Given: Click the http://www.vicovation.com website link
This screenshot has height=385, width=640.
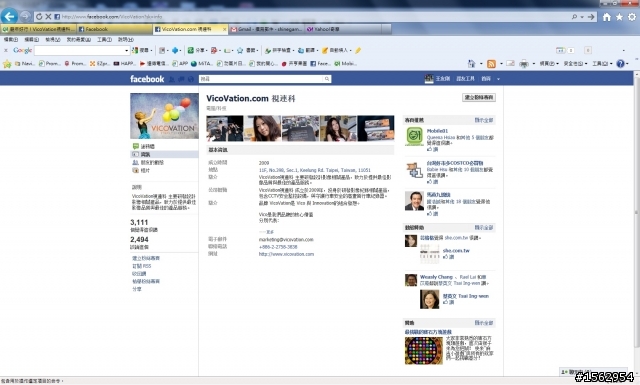Looking at the screenshot, I should pos(286,254).
